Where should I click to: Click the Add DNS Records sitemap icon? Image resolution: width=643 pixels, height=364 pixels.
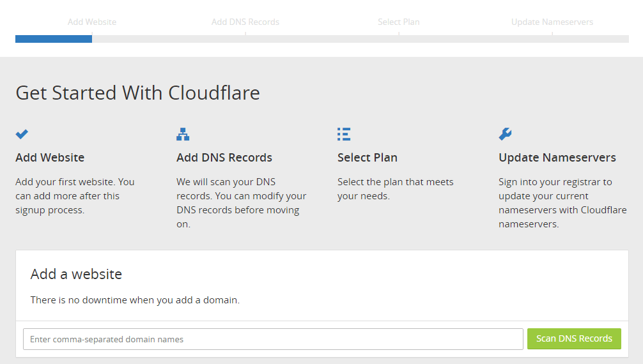point(183,134)
